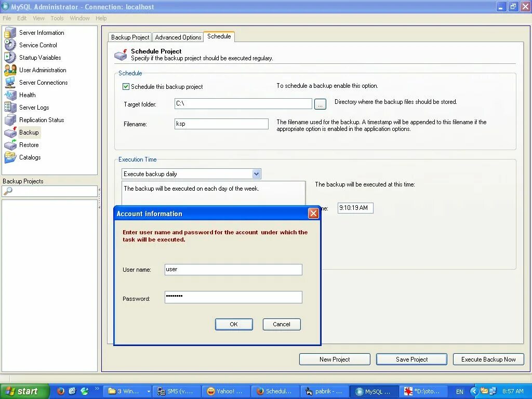Click the third quick launch globe icon

coord(84,391)
